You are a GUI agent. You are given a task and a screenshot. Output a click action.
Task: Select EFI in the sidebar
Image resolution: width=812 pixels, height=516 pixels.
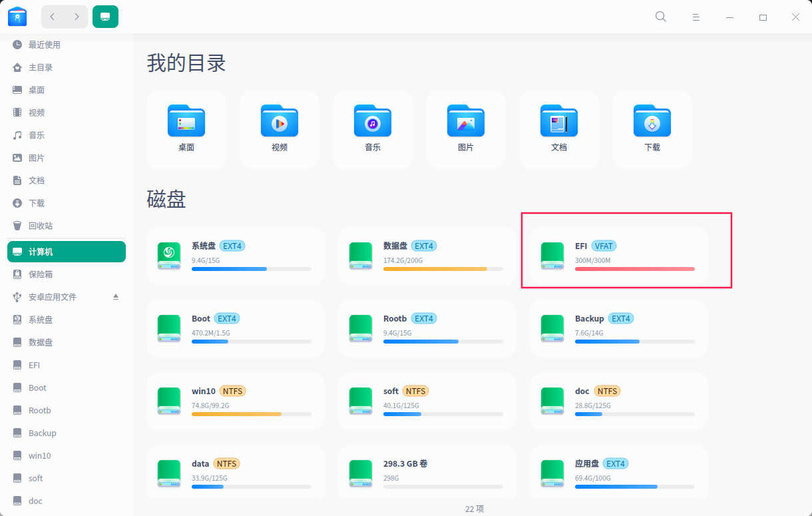point(67,365)
